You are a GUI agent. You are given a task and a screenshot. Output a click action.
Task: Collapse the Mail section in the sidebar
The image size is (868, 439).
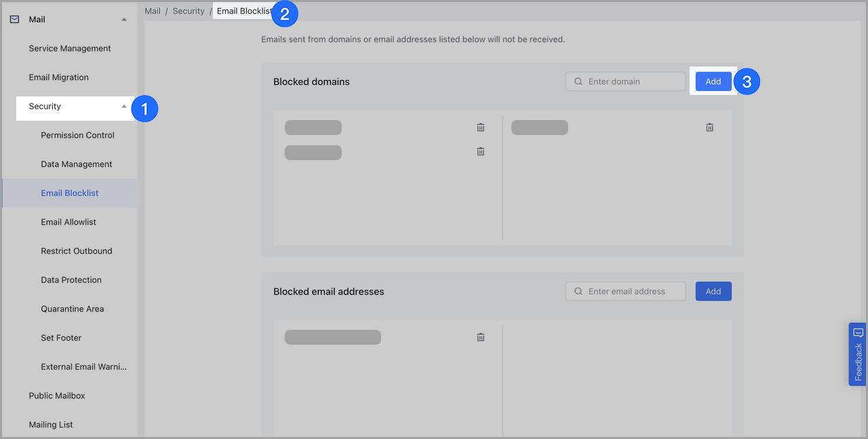[x=123, y=19]
